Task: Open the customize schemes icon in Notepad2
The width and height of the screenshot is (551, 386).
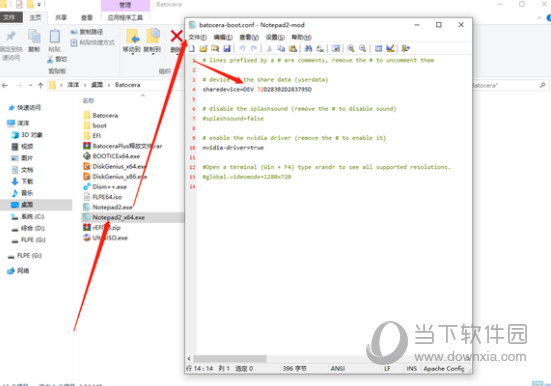Action: [390, 49]
